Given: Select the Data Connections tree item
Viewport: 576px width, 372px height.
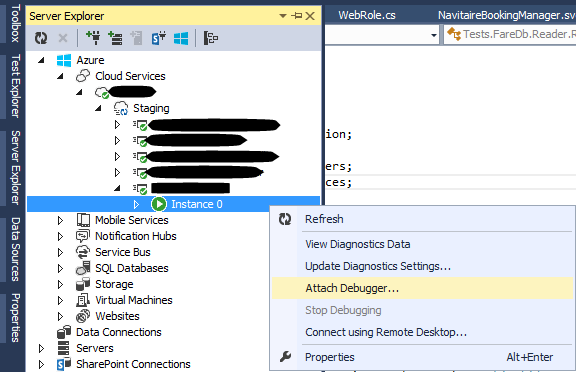Looking at the screenshot, I should tap(119, 332).
